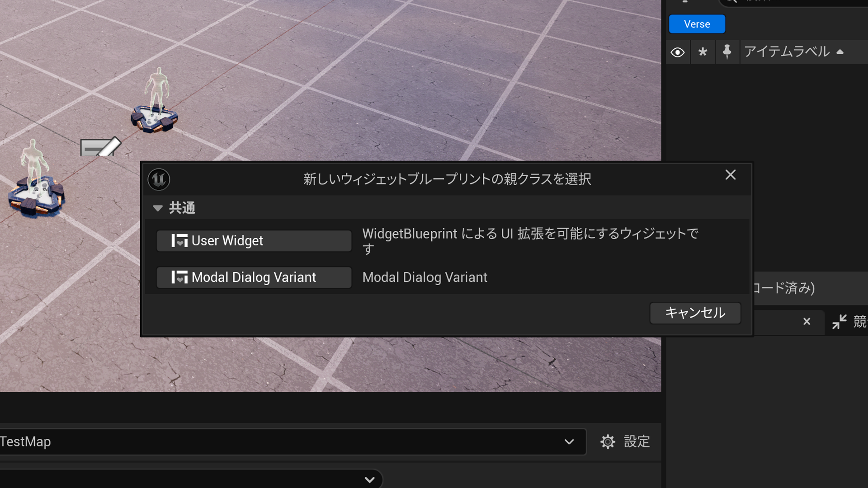Click the asterisk column icon in the outliner
Screen dimensions: 868x488
click(703, 52)
